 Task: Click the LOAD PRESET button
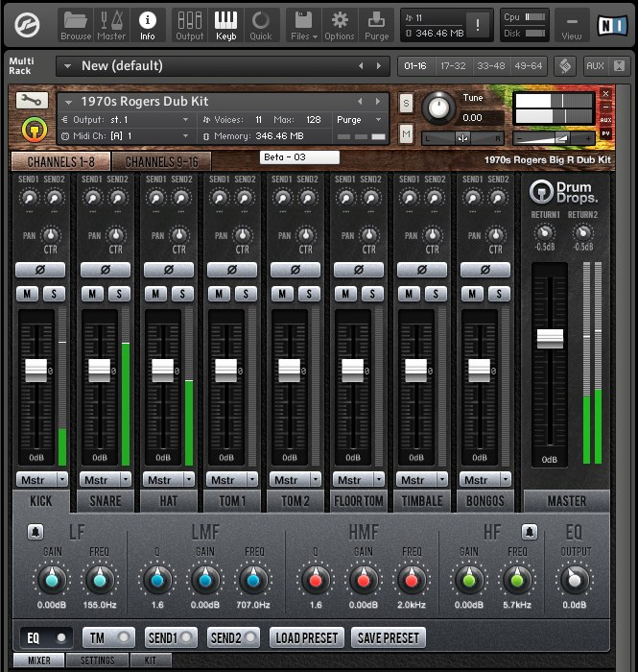(x=306, y=637)
